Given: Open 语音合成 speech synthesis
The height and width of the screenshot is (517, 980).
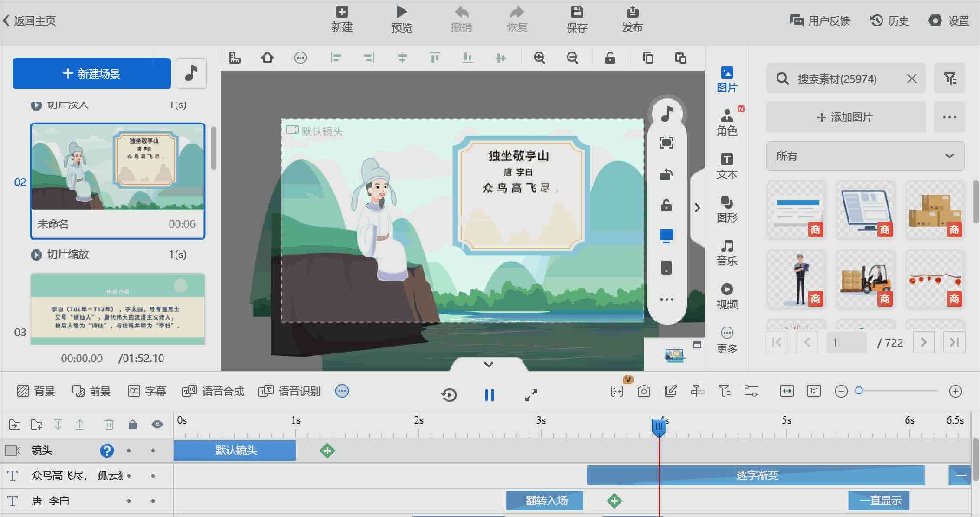Looking at the screenshot, I should 213,391.
